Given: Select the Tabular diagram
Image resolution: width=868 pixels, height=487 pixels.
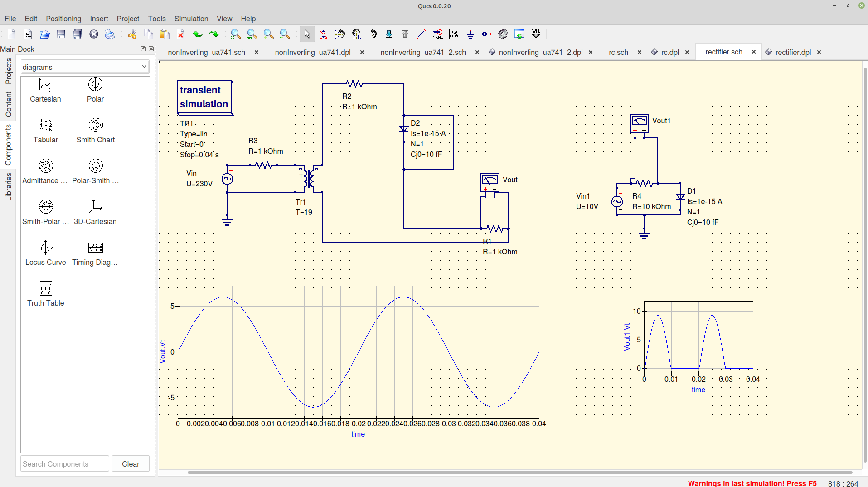Looking at the screenshot, I should 46,131.
